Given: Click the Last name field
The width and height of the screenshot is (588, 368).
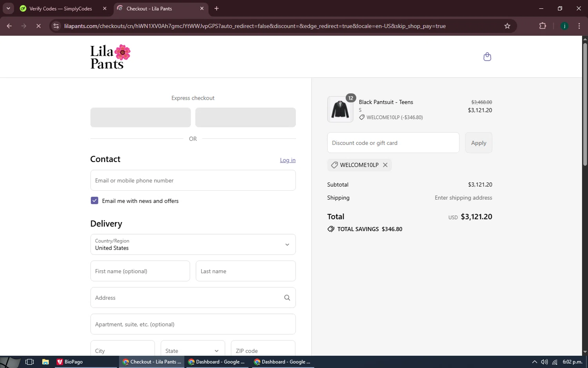Looking at the screenshot, I should [x=246, y=271].
